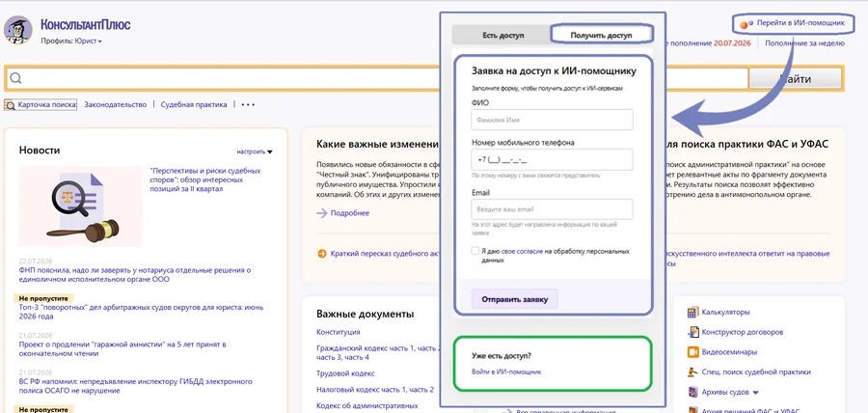The image size is (868, 413).
Task: Open Кодекс об административных link
Action: [367, 406]
